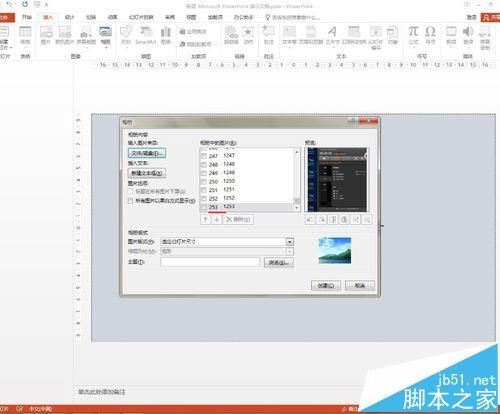Switch to the Design ribbon tab
Viewport: 500px width, 414px height.
pos(69,17)
